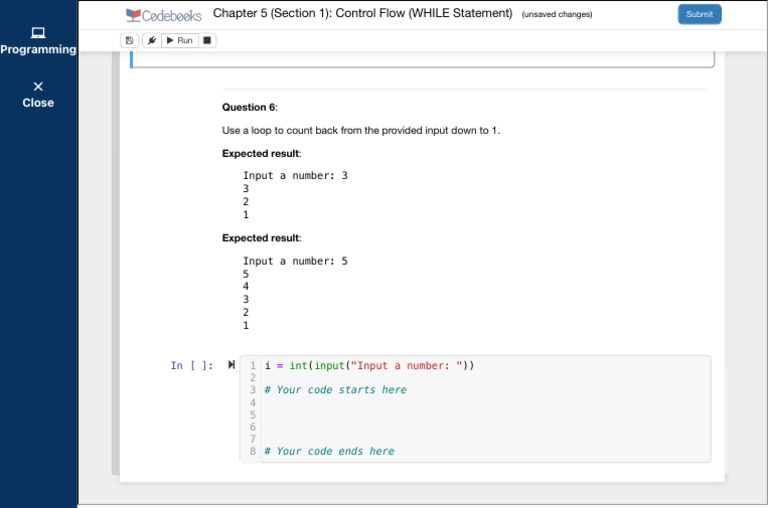Click line number 8 in code gutter

pos(253,451)
